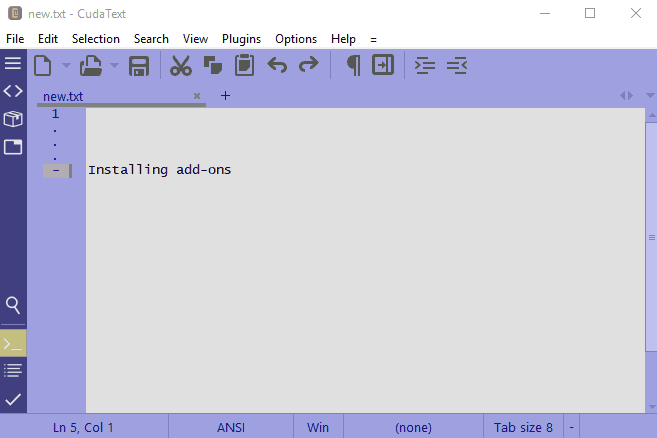
Task: Click the Cut scissors icon
Action: click(x=181, y=66)
